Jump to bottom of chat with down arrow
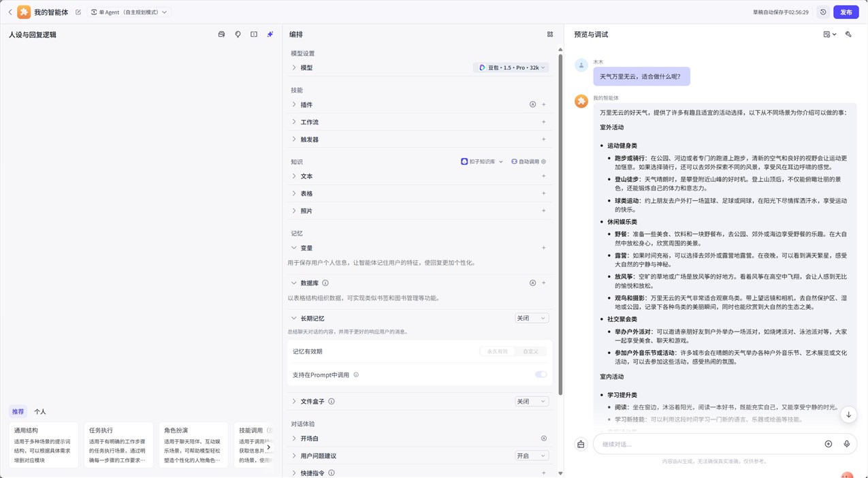The image size is (868, 478). coord(848,414)
